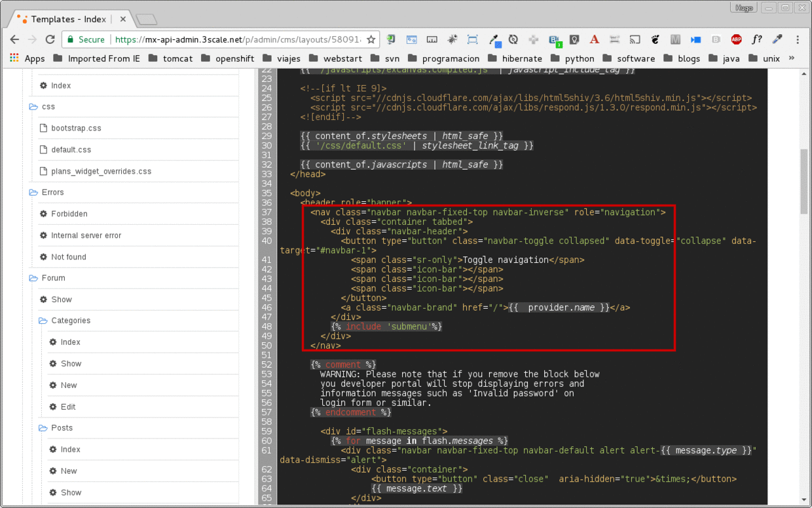Click the circular arrow clock extension icon

pyautogui.click(x=513, y=39)
